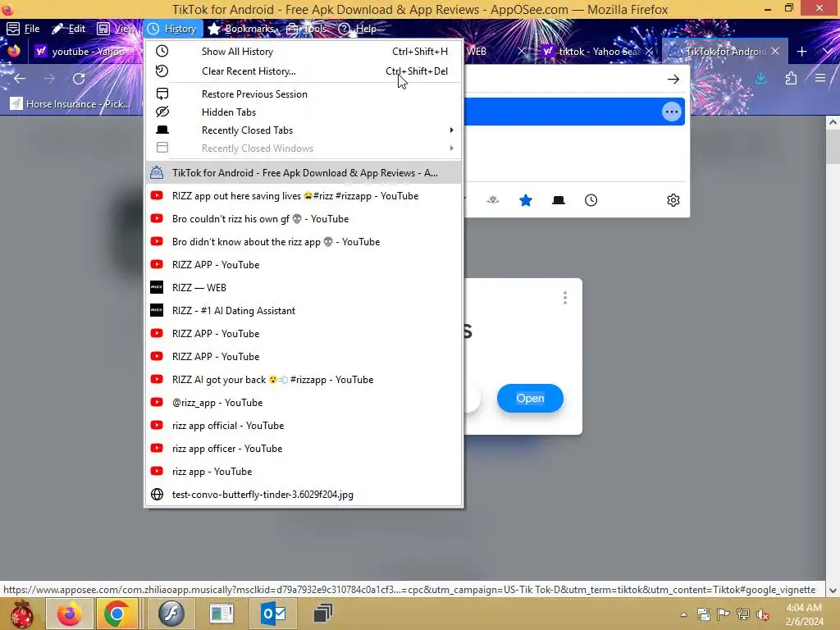
Task: Close the tiktok - Yahoo Search tab
Action: 650,52
